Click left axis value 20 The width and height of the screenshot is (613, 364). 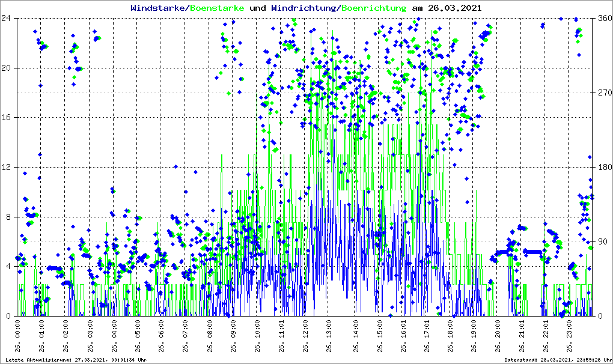(6, 68)
